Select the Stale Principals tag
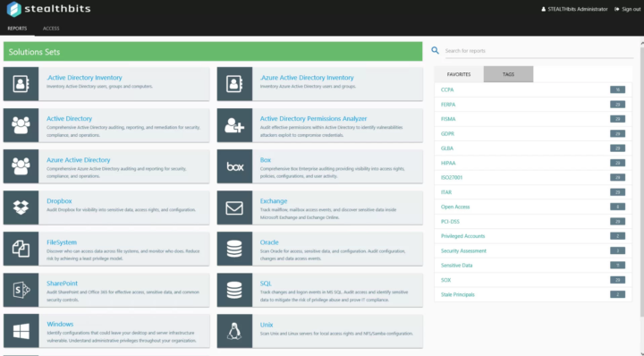This screenshot has width=644, height=356. coord(458,294)
